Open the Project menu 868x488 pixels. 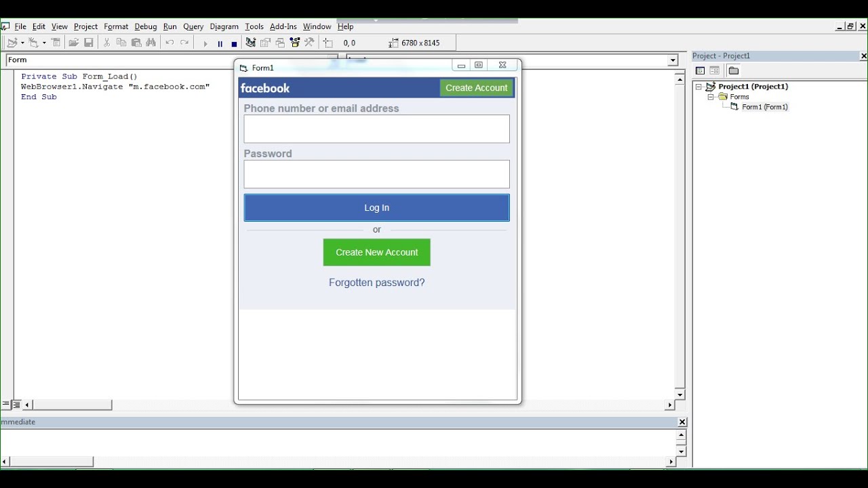point(86,26)
